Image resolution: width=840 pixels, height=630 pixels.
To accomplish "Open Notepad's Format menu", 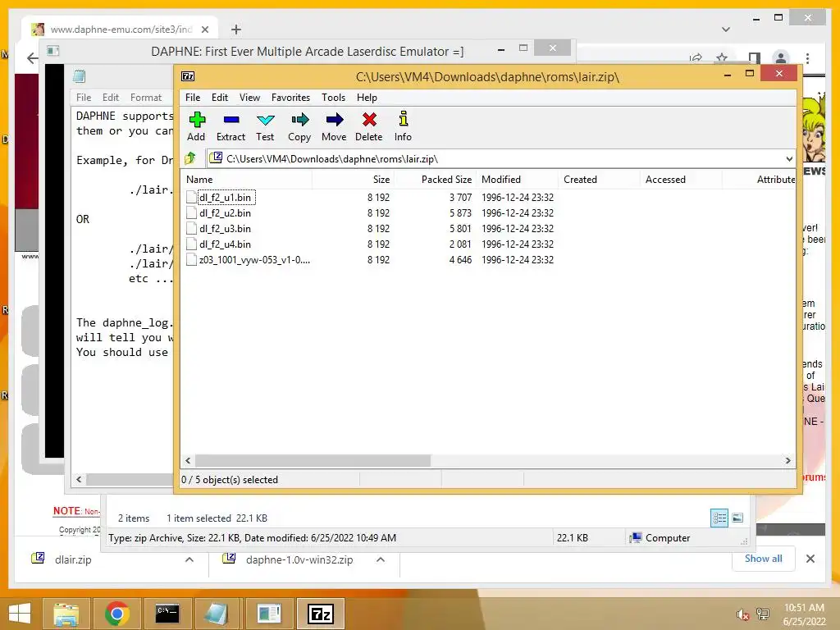I will coord(146,98).
